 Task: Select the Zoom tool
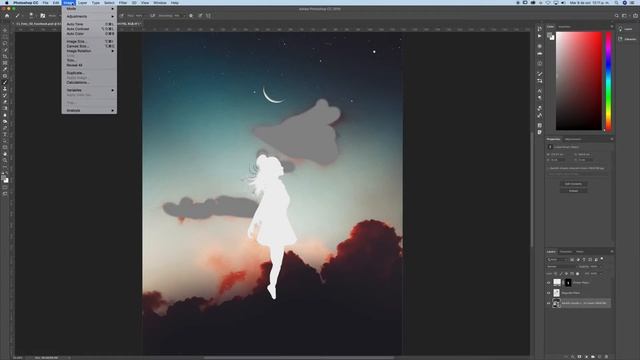click(5, 161)
